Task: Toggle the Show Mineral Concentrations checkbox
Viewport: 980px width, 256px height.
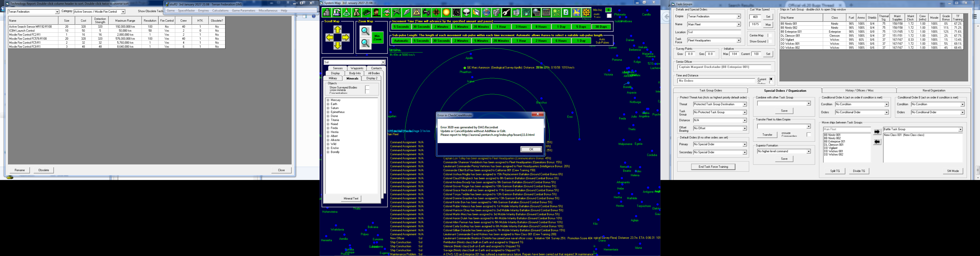Action: tap(367, 91)
